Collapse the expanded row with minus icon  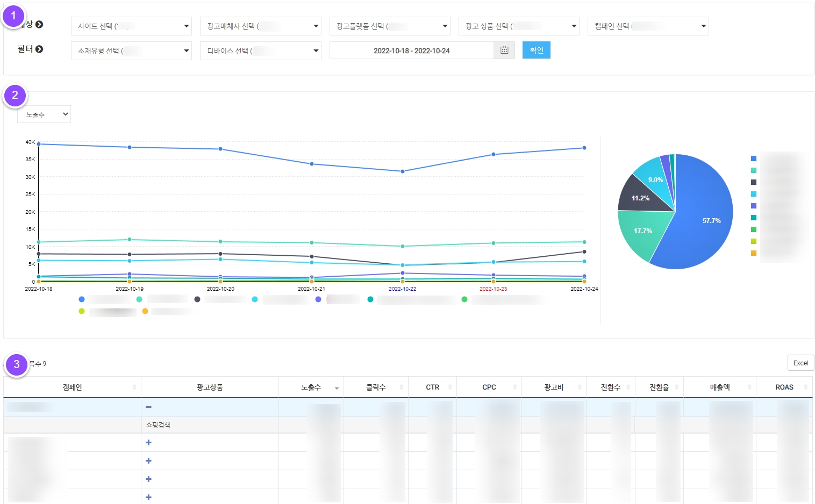pyautogui.click(x=148, y=407)
